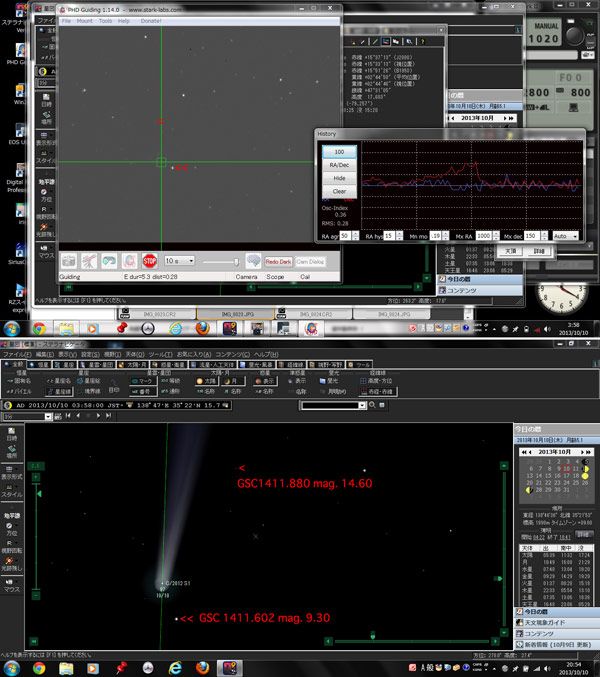Go to next month in lower calendar panel
Screen dimensions: 600x677
pos(582,452)
